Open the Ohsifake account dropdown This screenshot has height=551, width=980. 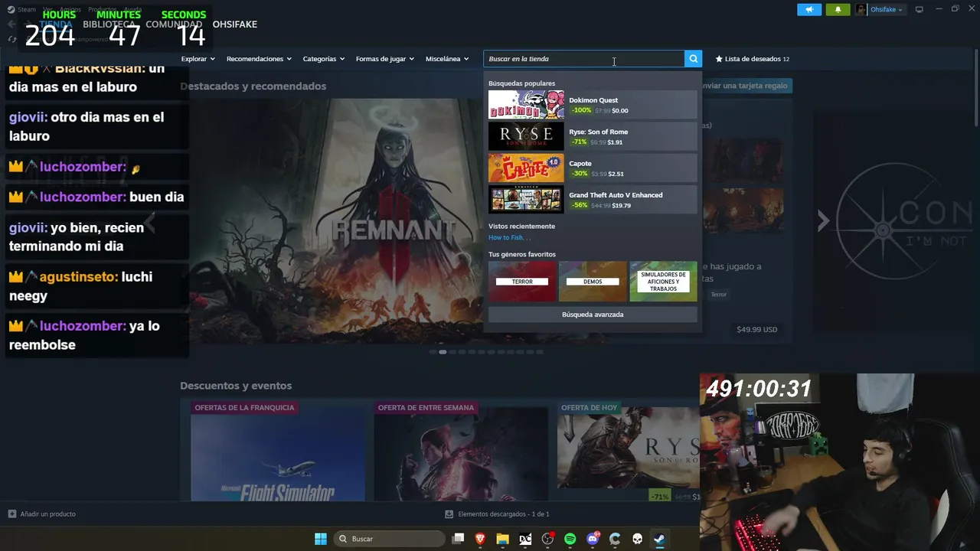pos(887,9)
